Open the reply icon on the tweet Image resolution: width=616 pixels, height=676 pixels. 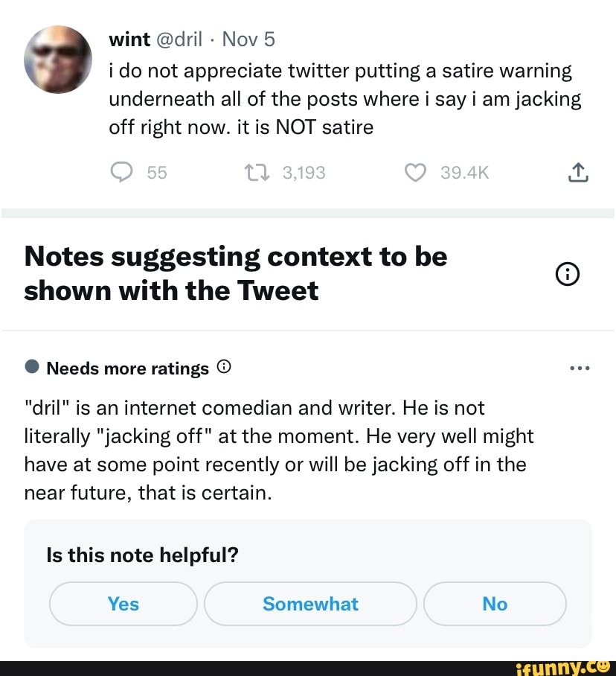coord(121,172)
